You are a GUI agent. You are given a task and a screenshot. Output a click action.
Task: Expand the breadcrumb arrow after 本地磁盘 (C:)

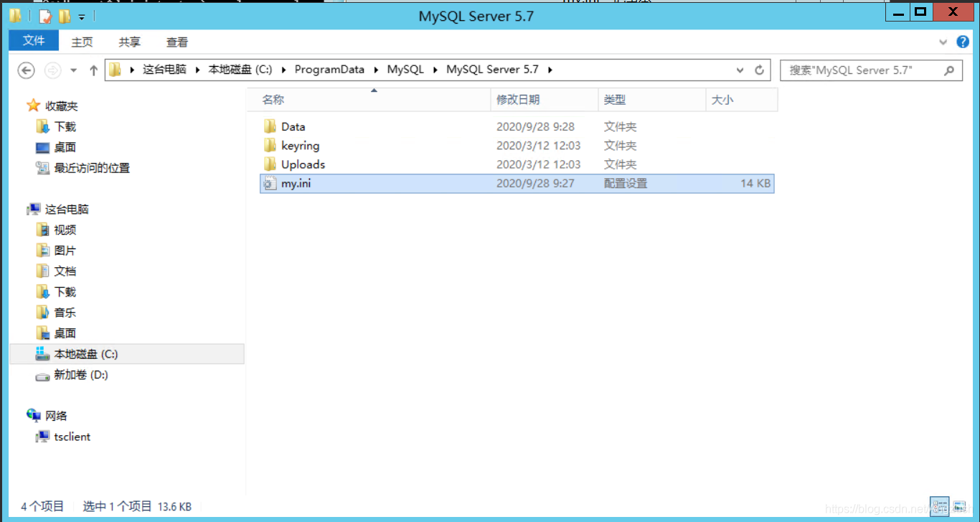[283, 70]
